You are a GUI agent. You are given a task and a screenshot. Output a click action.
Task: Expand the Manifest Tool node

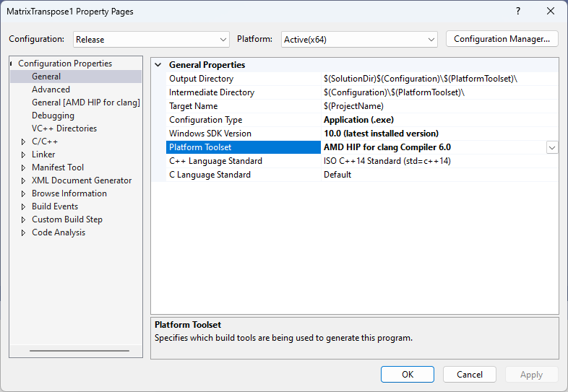[24, 167]
